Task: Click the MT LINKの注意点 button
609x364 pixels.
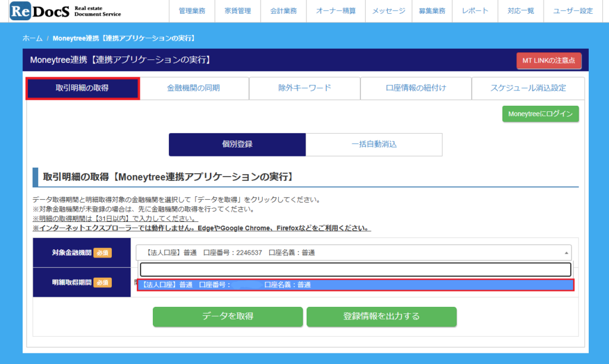Action: tap(549, 61)
